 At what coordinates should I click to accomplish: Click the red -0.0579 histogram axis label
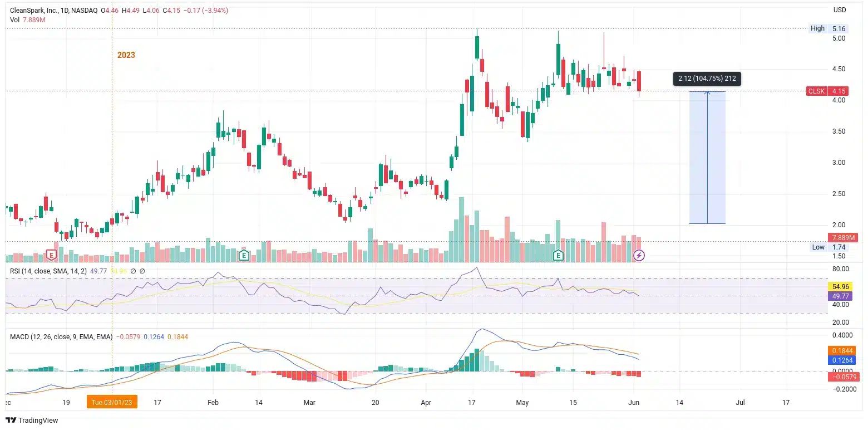843,377
